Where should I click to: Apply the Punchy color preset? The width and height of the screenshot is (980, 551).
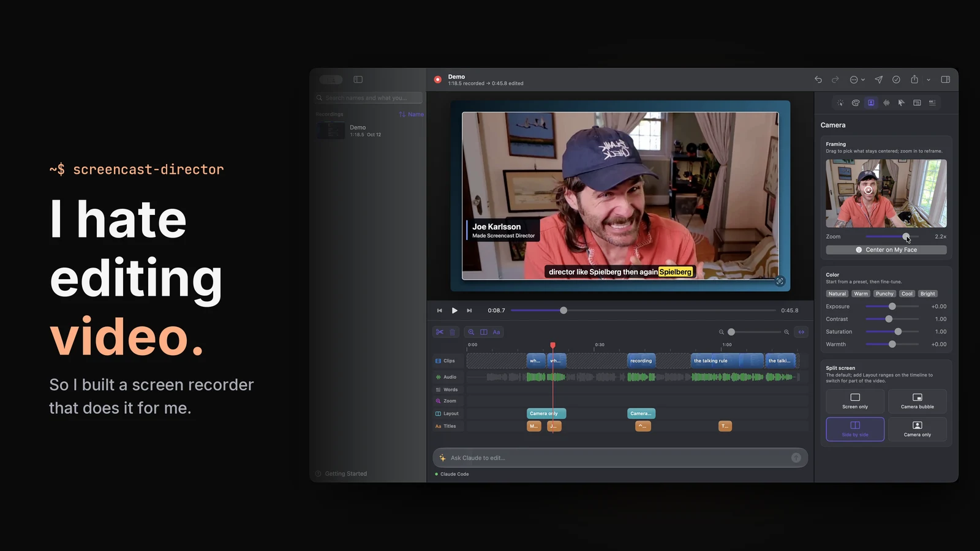tap(884, 294)
